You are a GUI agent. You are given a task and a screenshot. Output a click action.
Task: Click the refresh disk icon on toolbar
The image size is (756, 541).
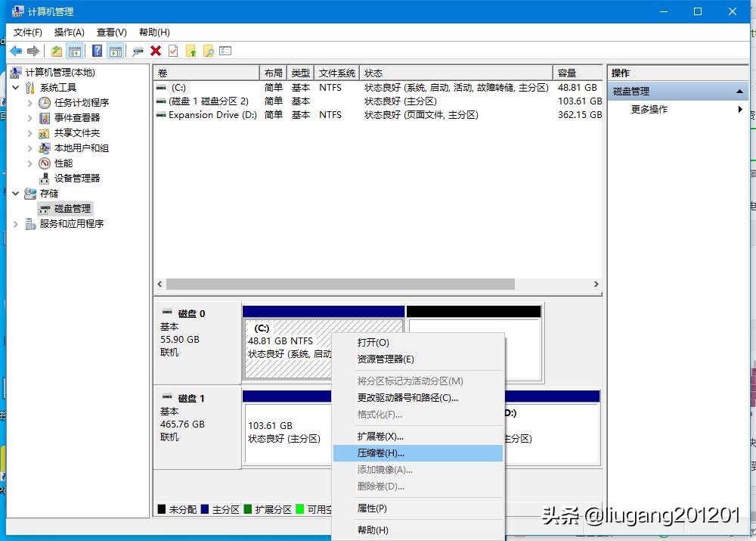(137, 51)
